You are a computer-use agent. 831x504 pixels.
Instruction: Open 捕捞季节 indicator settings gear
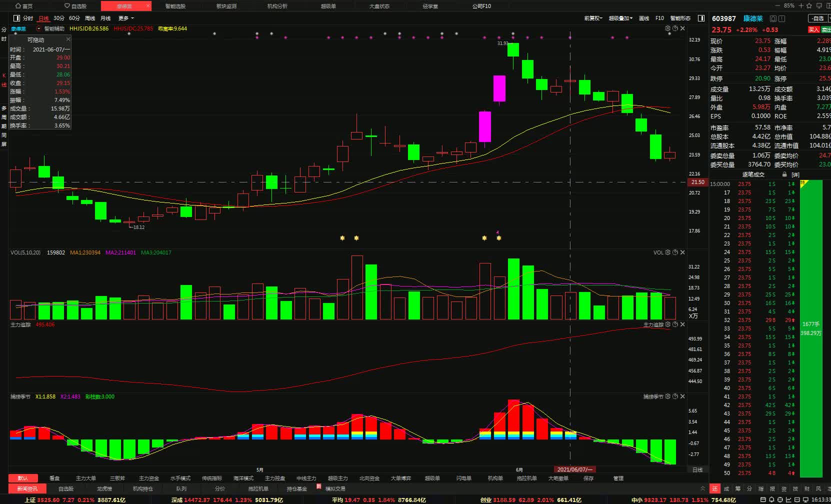click(x=667, y=396)
